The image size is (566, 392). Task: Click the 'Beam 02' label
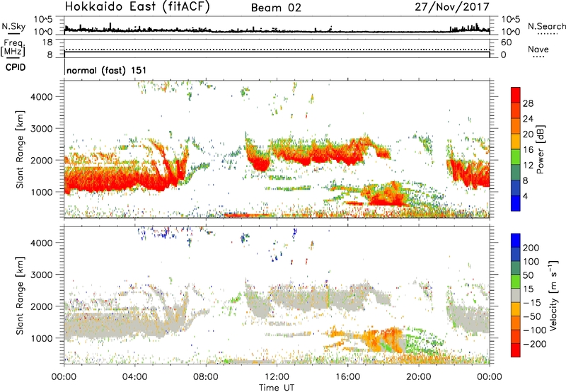click(276, 8)
